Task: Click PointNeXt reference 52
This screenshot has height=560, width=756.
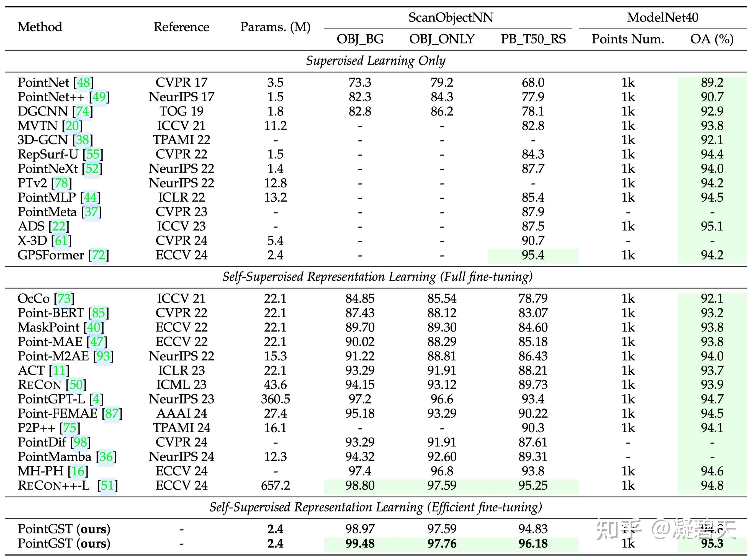Action: coord(92,169)
